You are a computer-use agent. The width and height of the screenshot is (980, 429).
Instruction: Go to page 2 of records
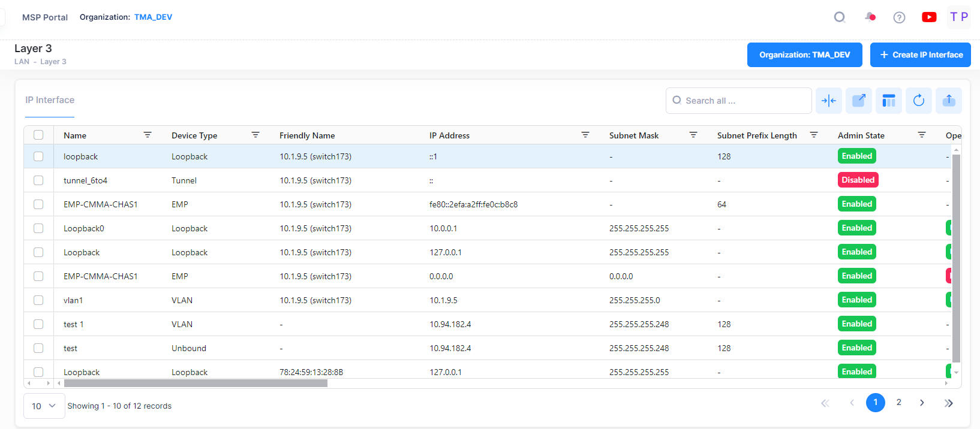point(898,403)
